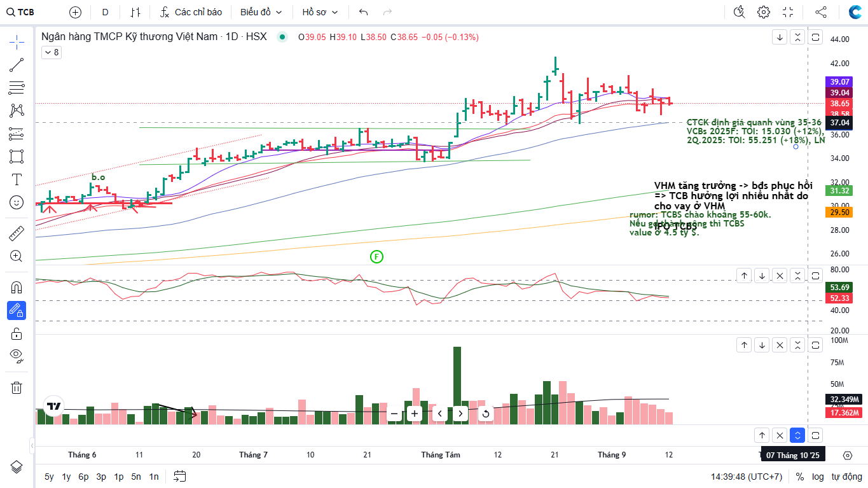
Task: Expand the Hồ sơ dropdown menu
Action: pos(320,12)
